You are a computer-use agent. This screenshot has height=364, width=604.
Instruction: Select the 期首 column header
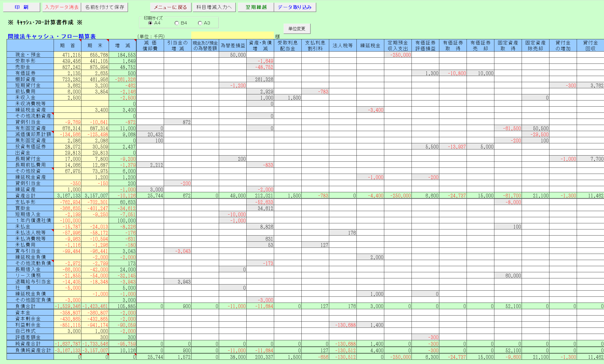[x=67, y=46]
